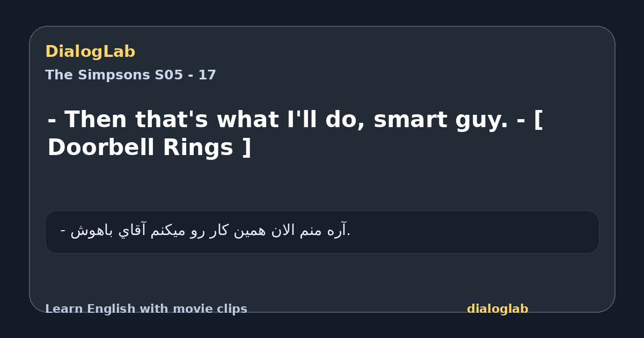Click the opening square bracket in subtitle
This screenshot has height=338, width=644.
pyautogui.click(x=538, y=120)
